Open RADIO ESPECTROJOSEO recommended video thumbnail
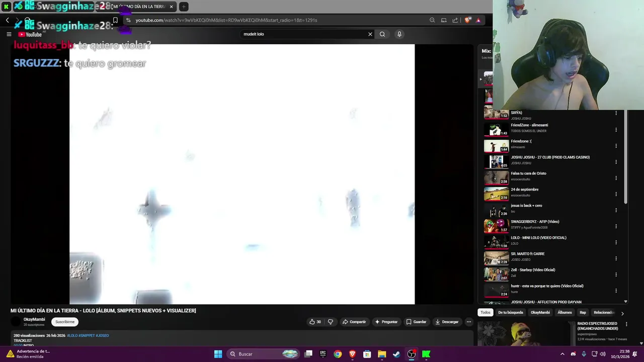 point(526,333)
